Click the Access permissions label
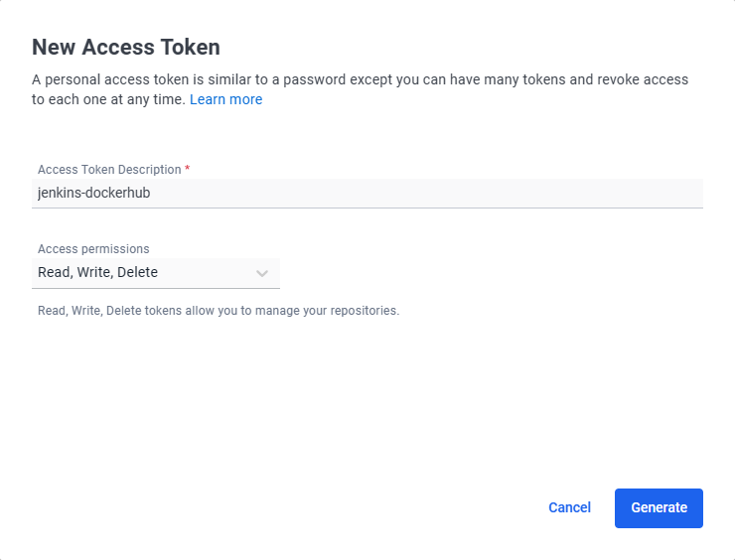The image size is (735, 560). click(93, 249)
